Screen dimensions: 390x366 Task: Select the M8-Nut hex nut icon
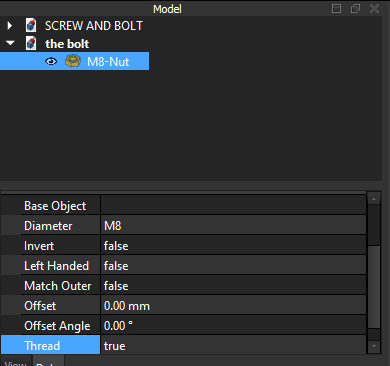pos(73,61)
